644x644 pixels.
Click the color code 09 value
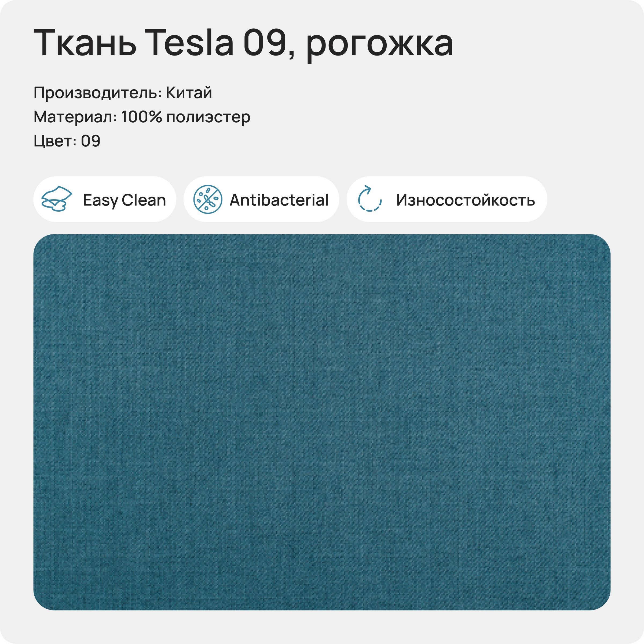click(x=90, y=141)
